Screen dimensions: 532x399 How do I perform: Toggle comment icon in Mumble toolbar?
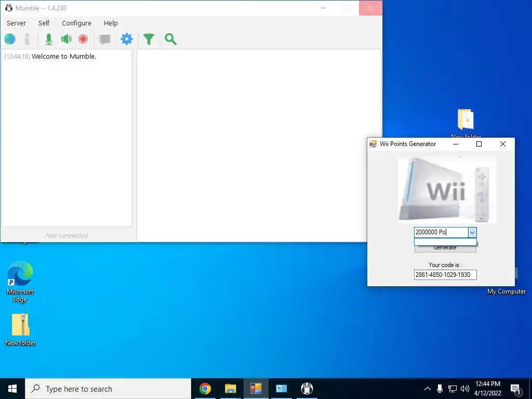point(105,39)
